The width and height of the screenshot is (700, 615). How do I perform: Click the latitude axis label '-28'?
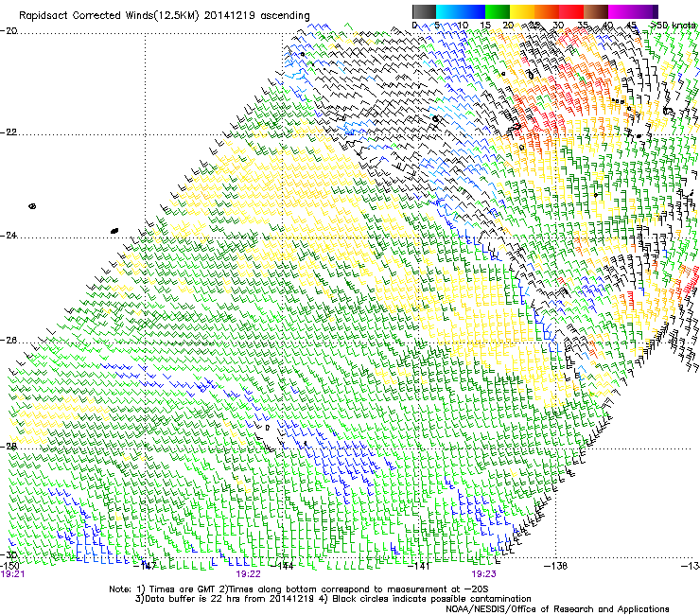9,447
